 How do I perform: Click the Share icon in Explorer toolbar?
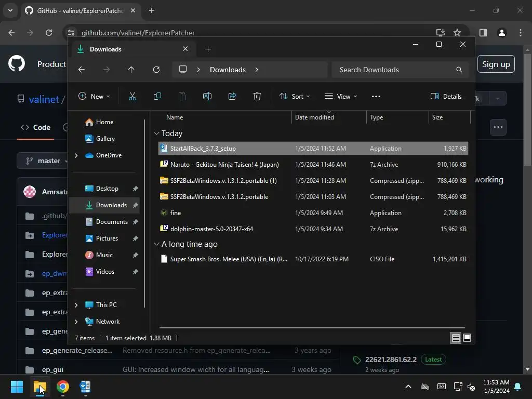coord(232,96)
